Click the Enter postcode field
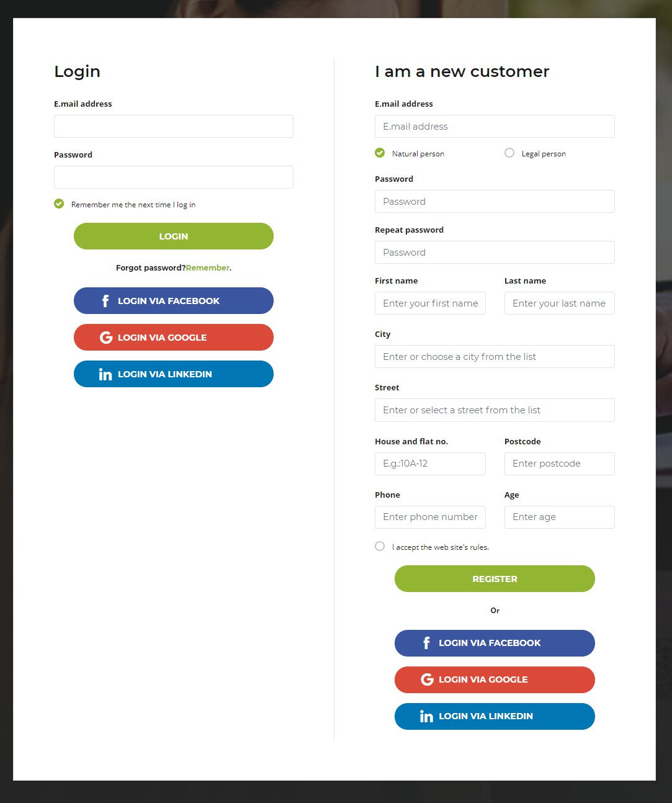Image resolution: width=672 pixels, height=803 pixels. click(x=559, y=464)
